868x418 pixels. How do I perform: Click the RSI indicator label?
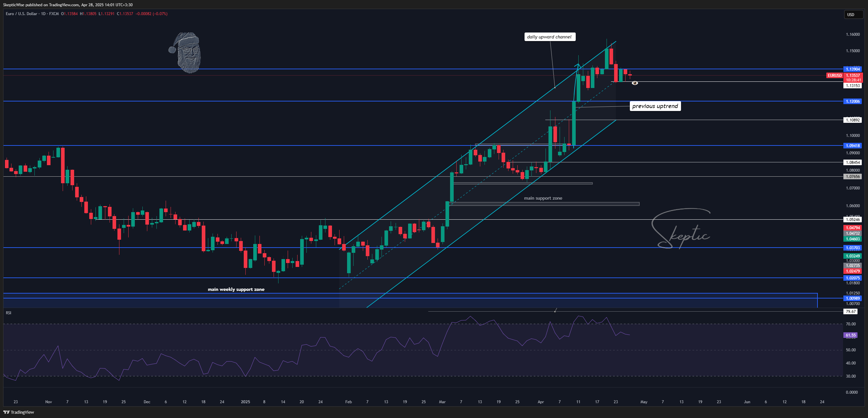click(x=9, y=313)
